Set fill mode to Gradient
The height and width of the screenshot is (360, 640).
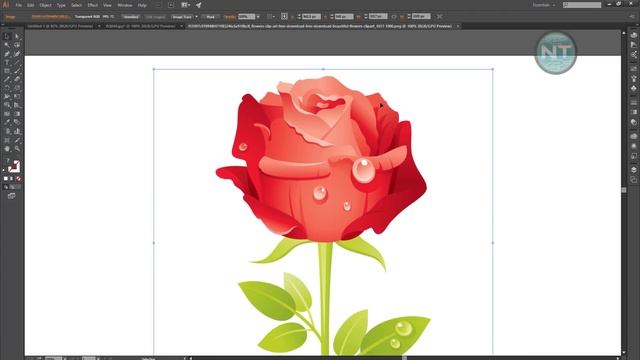click(x=12, y=179)
